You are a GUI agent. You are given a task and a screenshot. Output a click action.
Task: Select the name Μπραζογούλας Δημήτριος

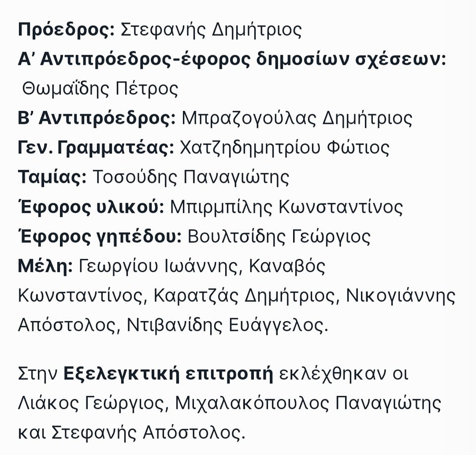(297, 118)
